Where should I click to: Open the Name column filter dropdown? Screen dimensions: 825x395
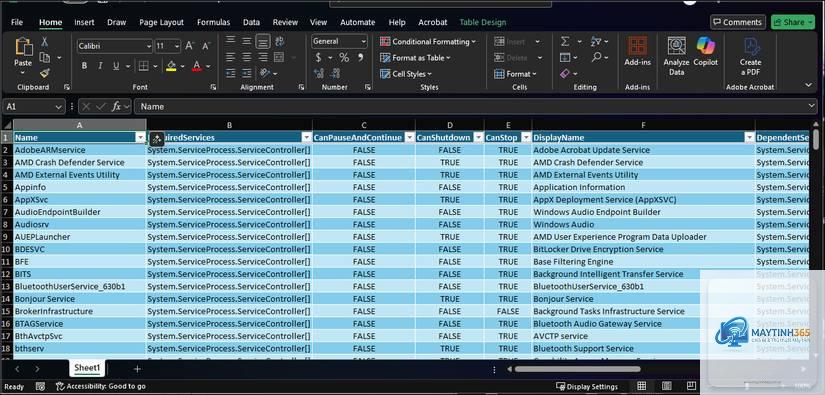click(140, 137)
